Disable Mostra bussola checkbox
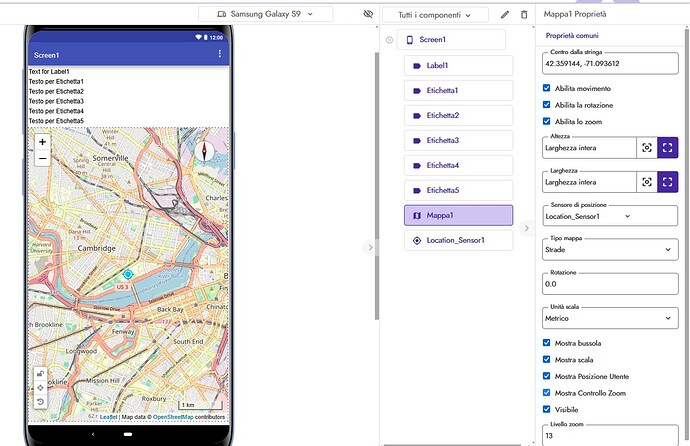Viewport: 690px width, 446px height. coord(546,342)
